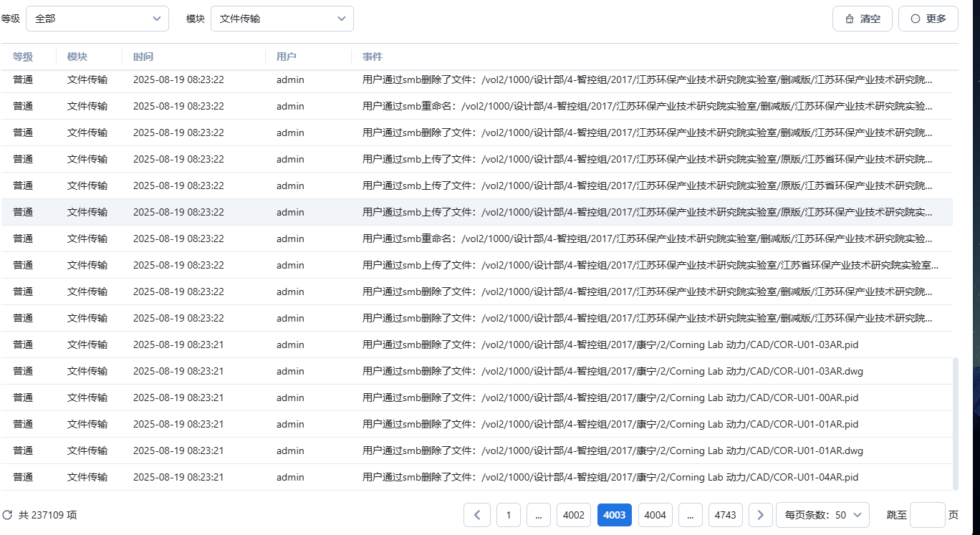This screenshot has height=535, width=980.
Task: Click the vertical scrollbar of the log table
Action: point(955,423)
